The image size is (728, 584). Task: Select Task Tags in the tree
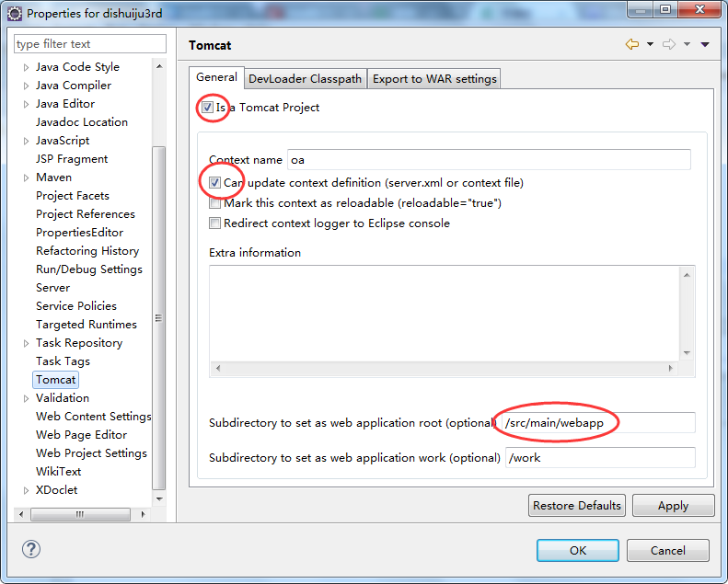(x=63, y=361)
